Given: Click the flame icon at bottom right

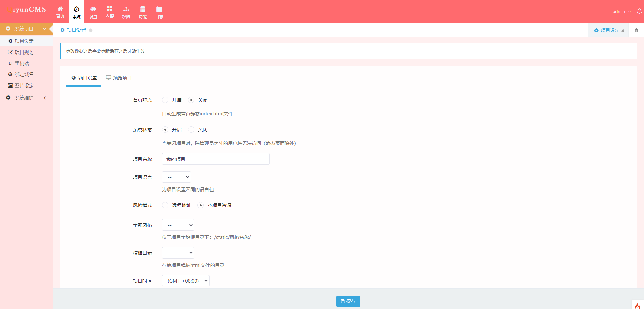Looking at the screenshot, I should coord(637,305).
